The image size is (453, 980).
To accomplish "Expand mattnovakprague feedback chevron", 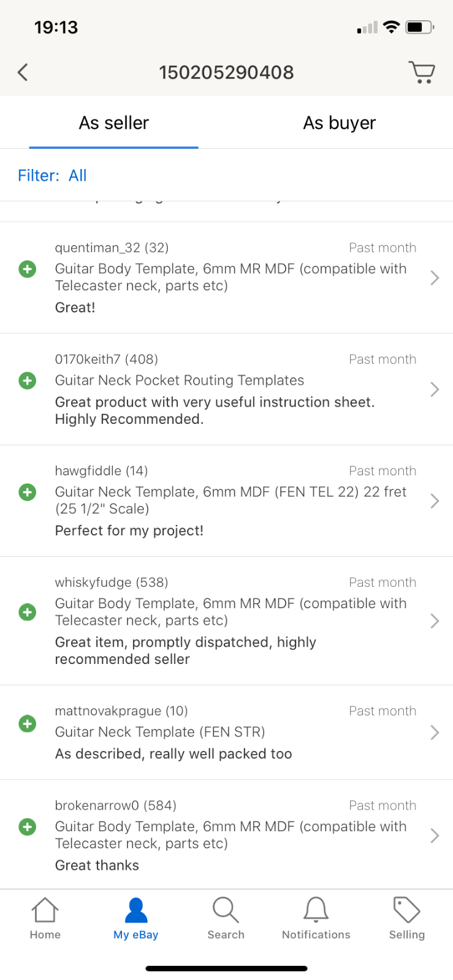I will [435, 733].
